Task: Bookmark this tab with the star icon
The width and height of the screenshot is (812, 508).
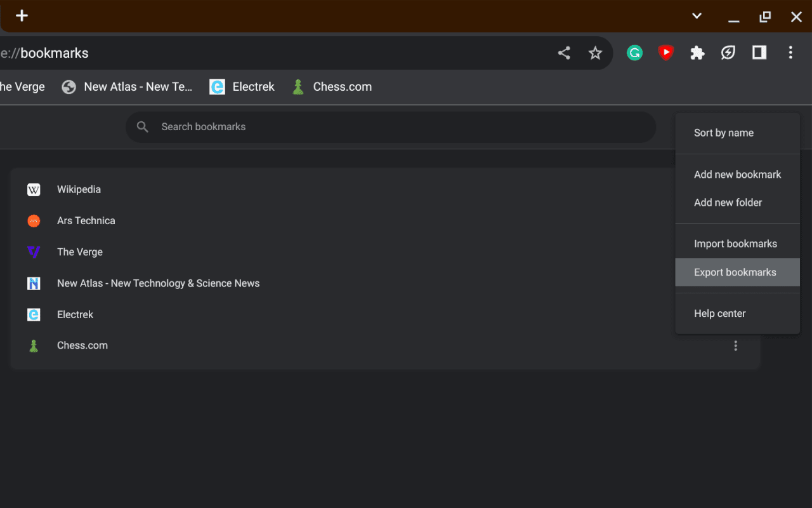Action: pyautogui.click(x=595, y=53)
